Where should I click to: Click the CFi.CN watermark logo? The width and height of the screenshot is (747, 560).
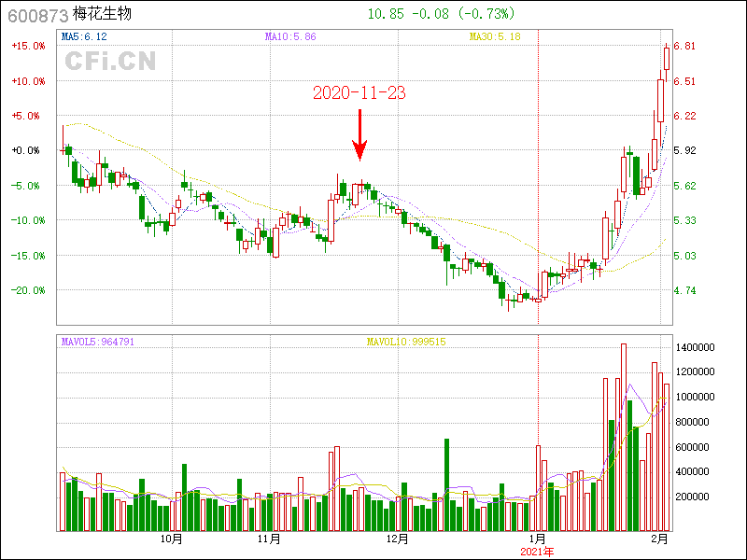point(110,61)
